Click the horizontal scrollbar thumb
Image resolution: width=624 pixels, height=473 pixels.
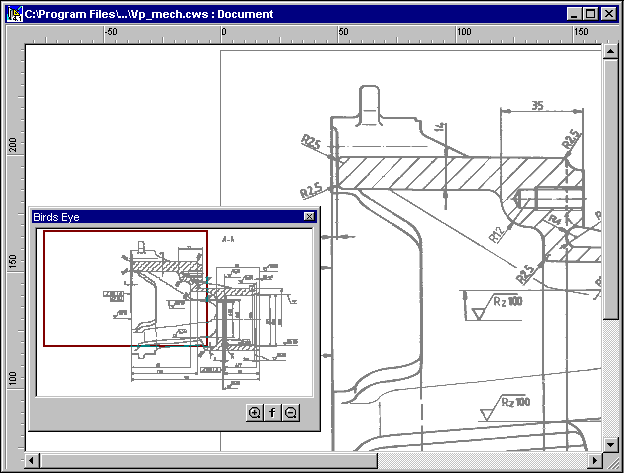(208, 461)
